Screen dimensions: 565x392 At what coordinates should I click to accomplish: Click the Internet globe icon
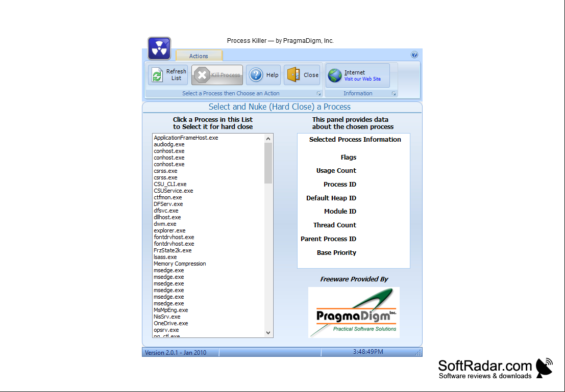coord(335,75)
